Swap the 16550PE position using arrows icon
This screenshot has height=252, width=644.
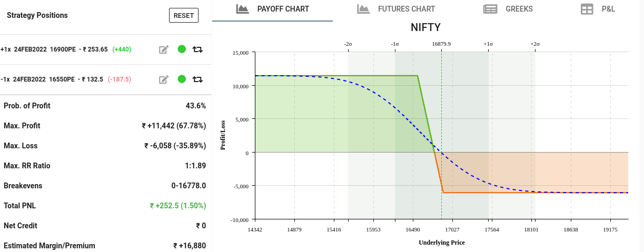point(197,79)
